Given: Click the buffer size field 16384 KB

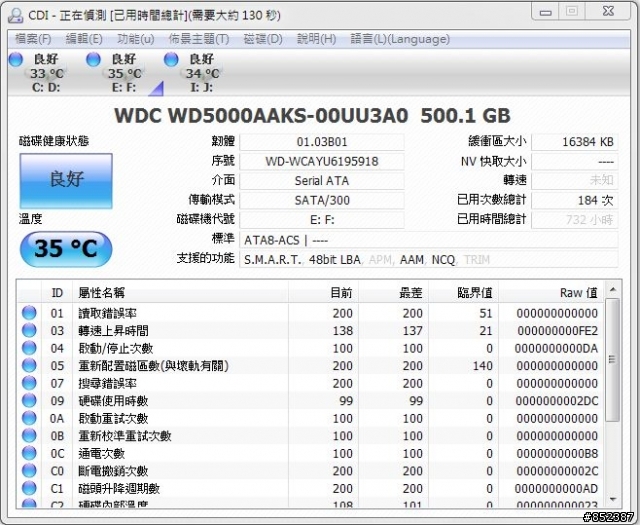Looking at the screenshot, I should click(575, 142).
